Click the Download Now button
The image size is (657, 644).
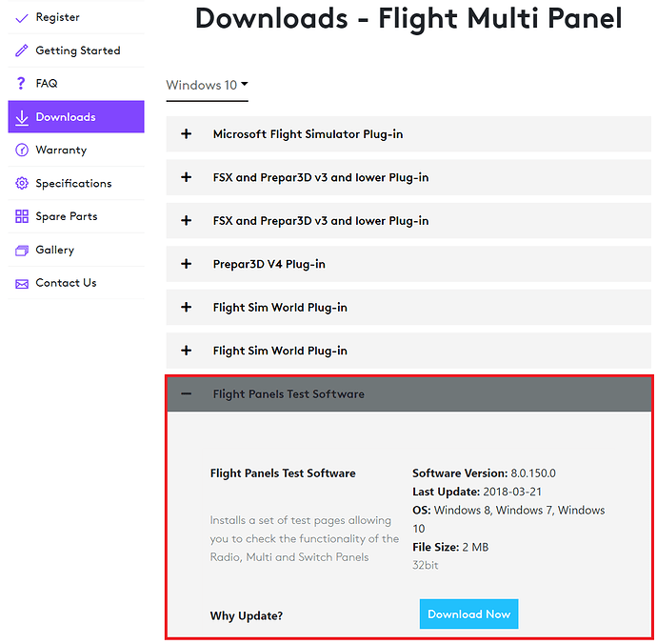pyautogui.click(x=468, y=614)
